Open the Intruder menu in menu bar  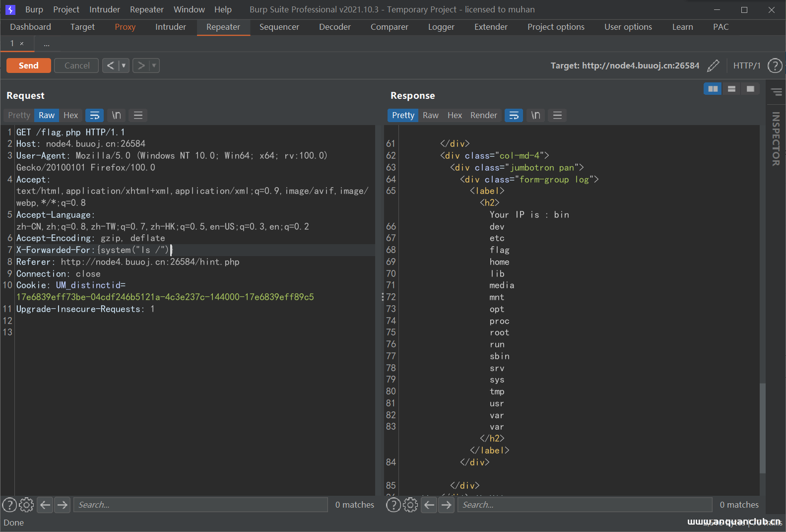pos(105,9)
